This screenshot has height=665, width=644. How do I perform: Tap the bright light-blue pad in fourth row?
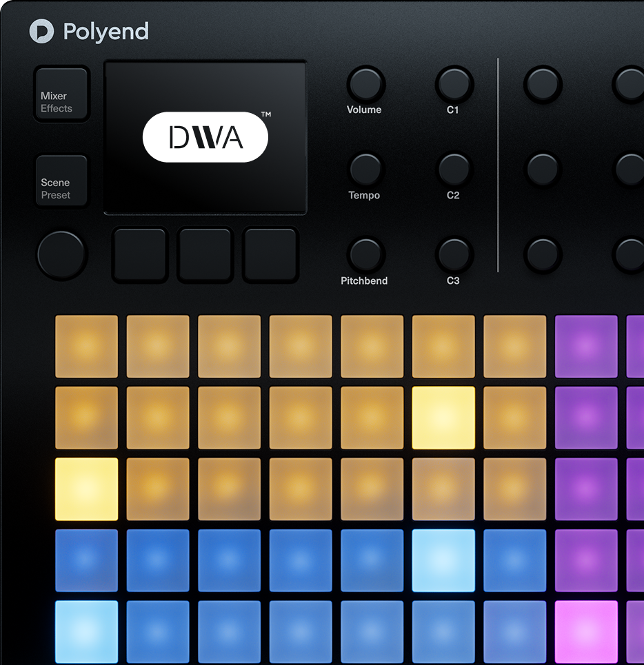(x=443, y=560)
